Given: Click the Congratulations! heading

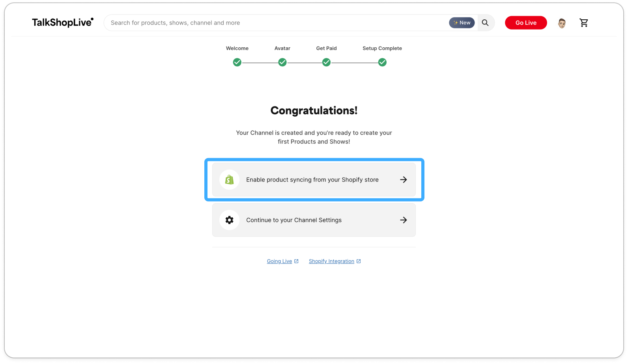Looking at the screenshot, I should pyautogui.click(x=314, y=110).
